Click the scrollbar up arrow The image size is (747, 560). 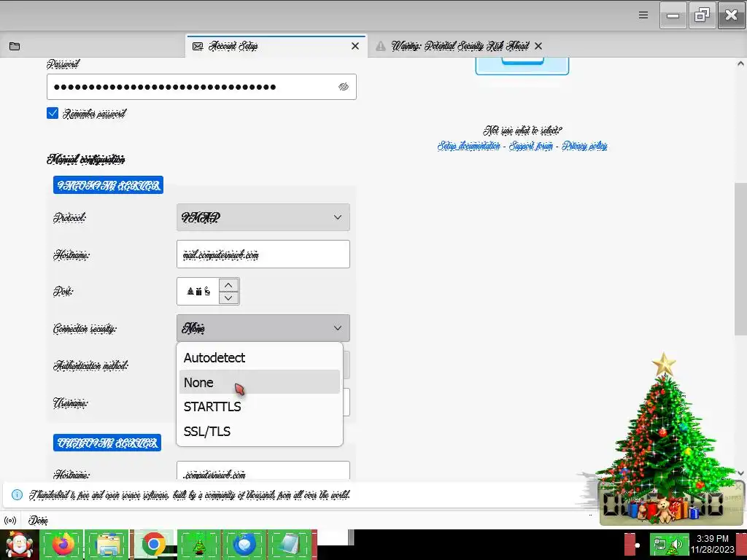740,63
